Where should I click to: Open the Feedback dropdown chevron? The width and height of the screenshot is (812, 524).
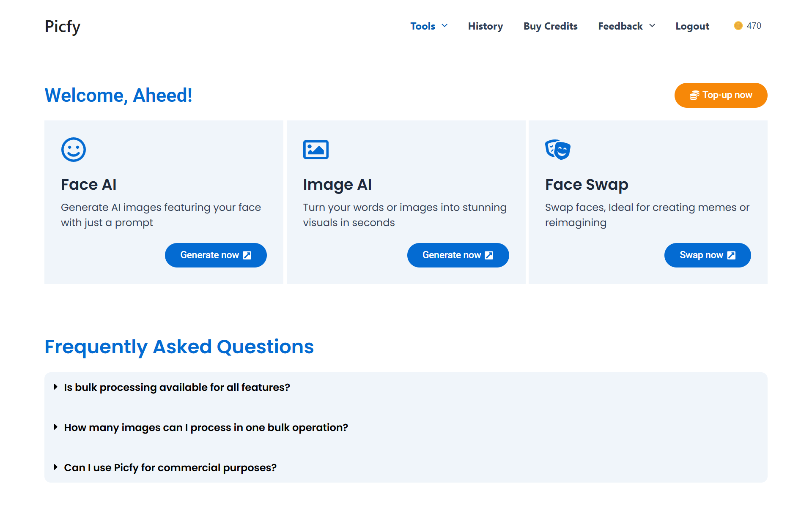[652, 26]
